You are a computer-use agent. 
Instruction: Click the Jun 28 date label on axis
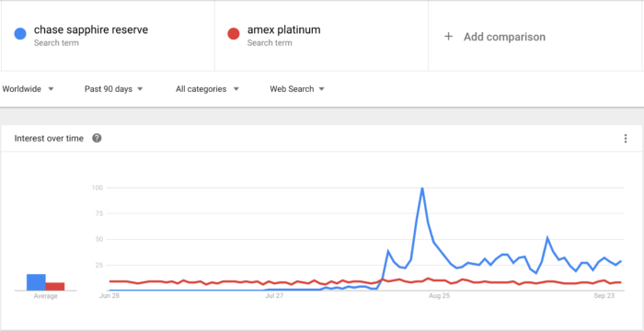[109, 295]
